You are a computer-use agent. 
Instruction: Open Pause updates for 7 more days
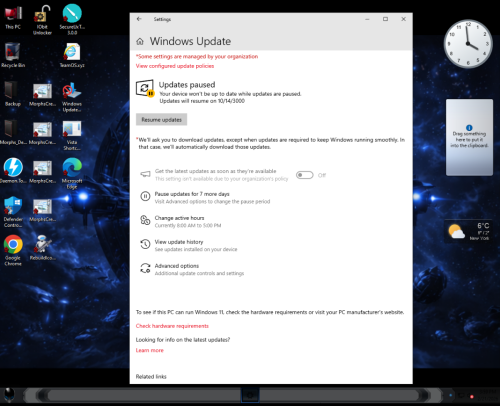tap(205, 197)
